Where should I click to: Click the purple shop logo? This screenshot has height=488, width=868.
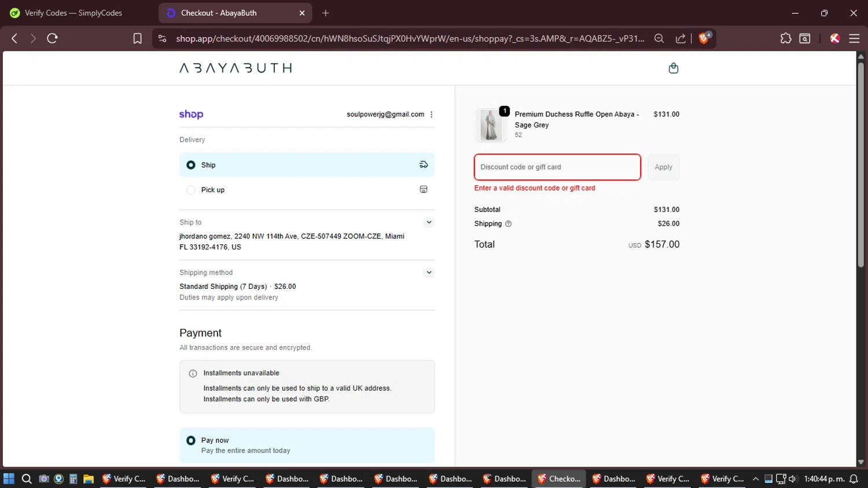pos(191,115)
